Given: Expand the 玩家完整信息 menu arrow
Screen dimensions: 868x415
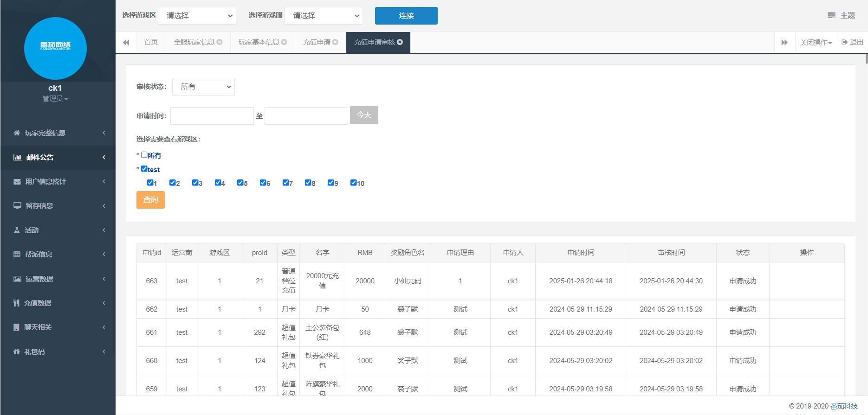Looking at the screenshot, I should coord(104,133).
